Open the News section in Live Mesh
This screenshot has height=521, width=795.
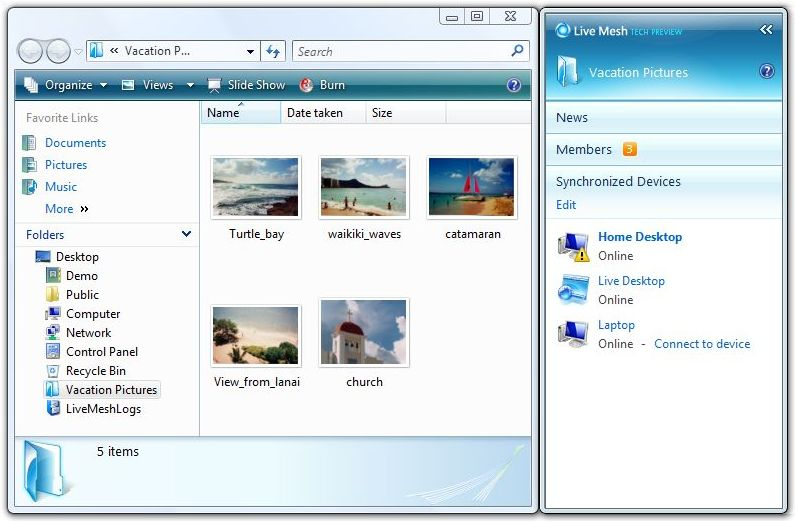coord(572,117)
